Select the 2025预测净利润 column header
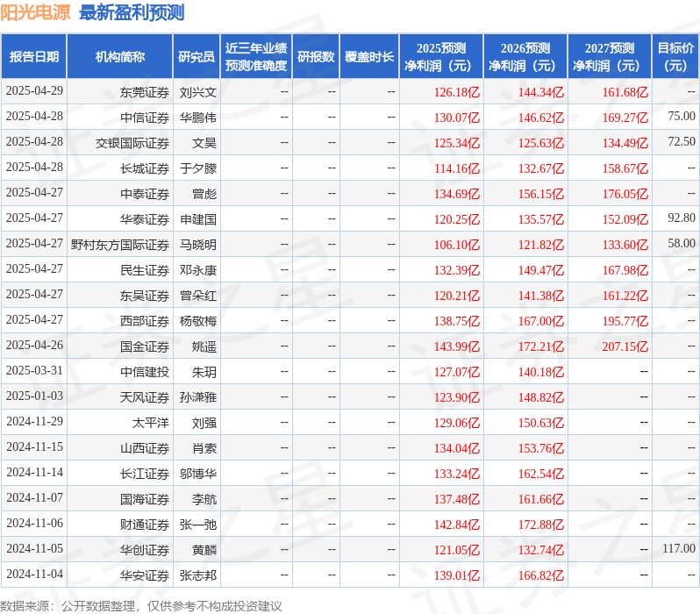 tap(441, 57)
